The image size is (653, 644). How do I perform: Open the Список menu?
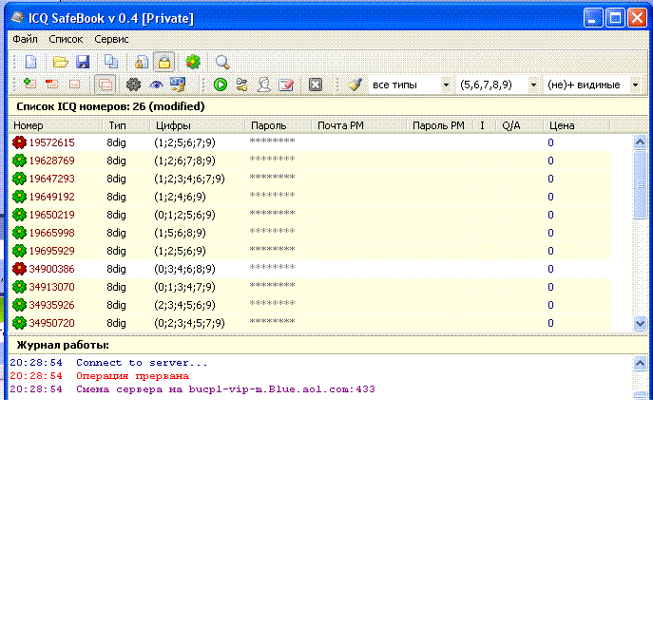click(66, 39)
